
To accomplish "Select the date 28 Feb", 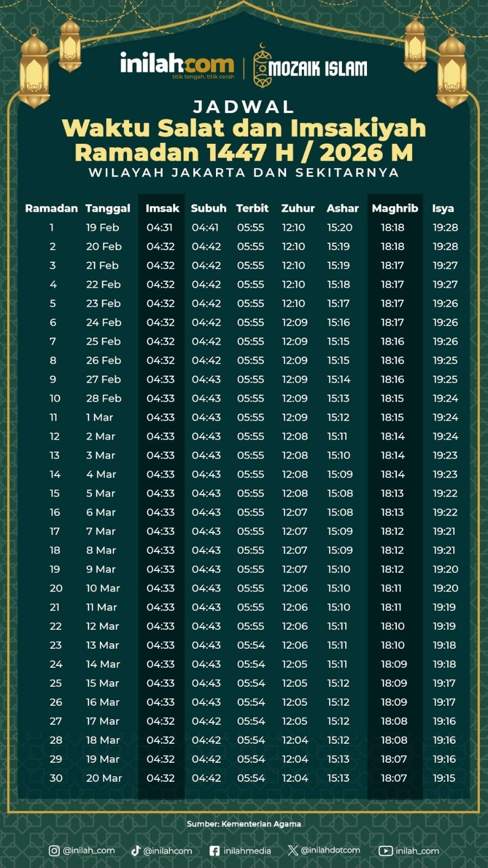I will click(x=104, y=398).
